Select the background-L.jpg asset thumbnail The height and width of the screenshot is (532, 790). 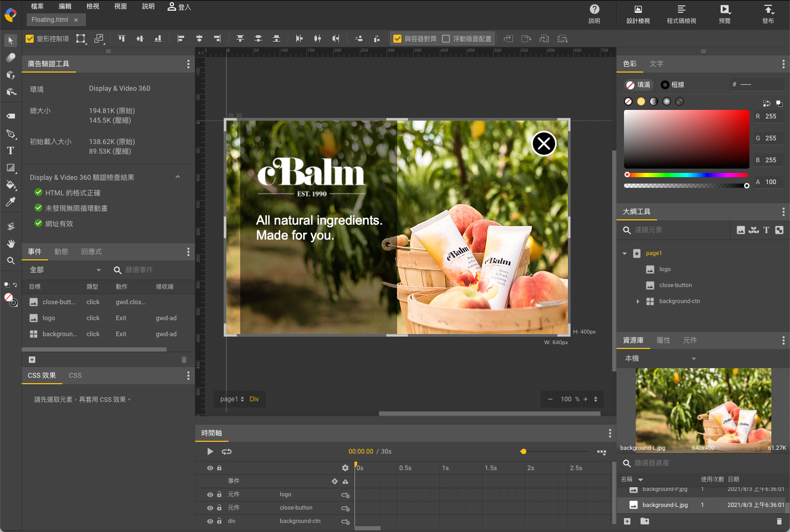pyautogui.click(x=634, y=505)
